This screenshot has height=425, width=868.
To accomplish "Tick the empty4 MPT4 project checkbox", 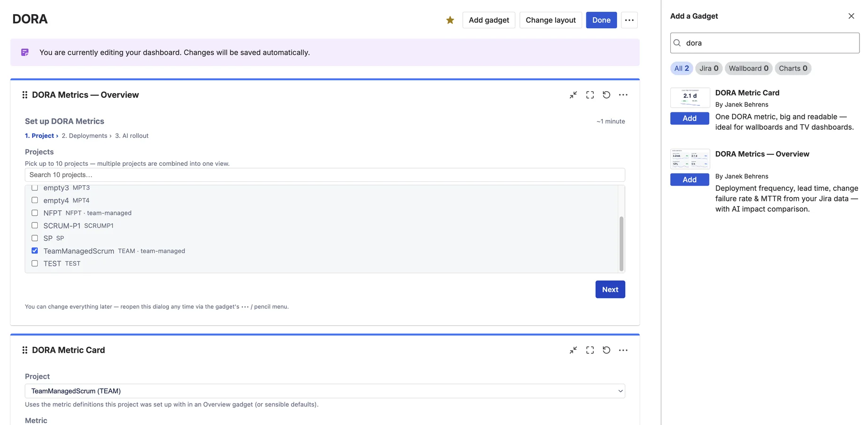I will tap(34, 200).
